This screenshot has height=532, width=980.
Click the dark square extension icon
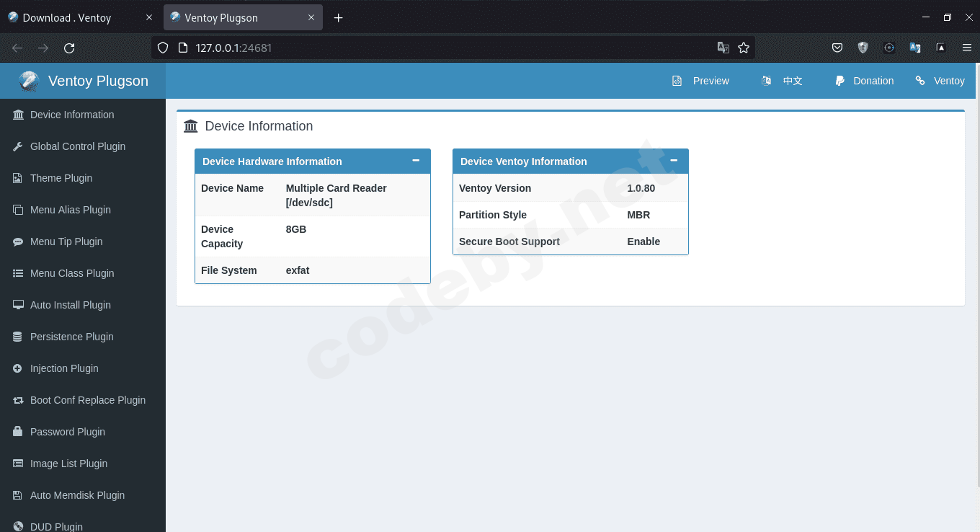tap(941, 48)
